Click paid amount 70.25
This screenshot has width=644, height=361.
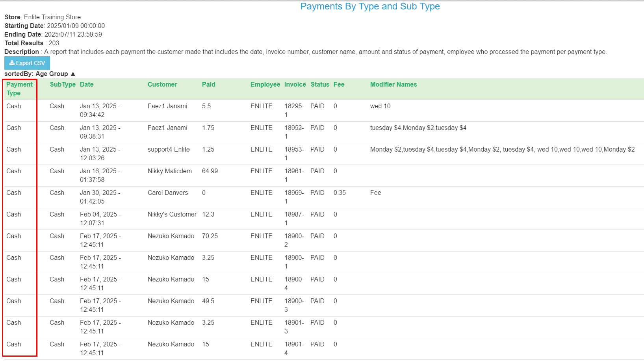[210, 236]
